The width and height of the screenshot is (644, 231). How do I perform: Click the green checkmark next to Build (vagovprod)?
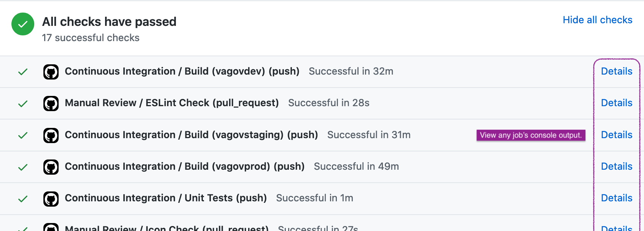(22, 167)
